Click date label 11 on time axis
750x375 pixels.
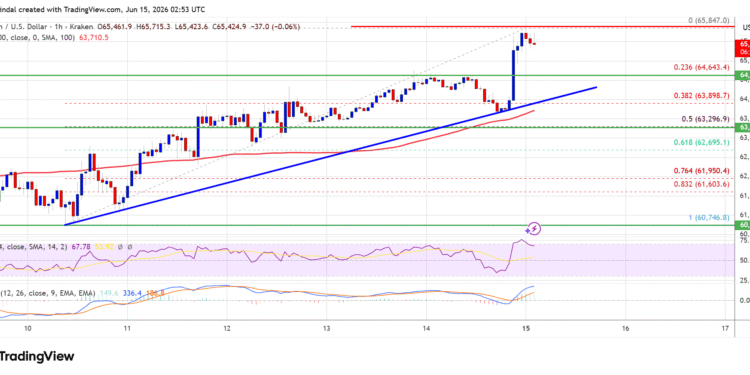(127, 329)
